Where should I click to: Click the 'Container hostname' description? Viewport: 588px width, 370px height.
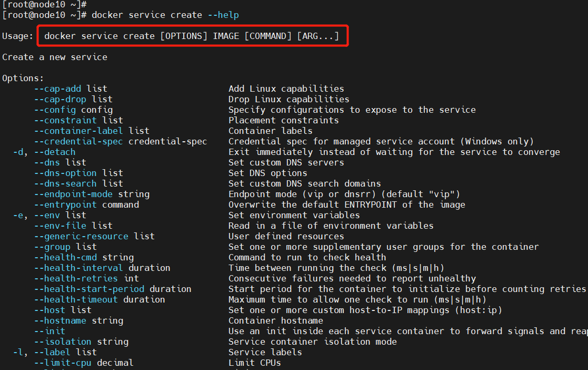[276, 320]
